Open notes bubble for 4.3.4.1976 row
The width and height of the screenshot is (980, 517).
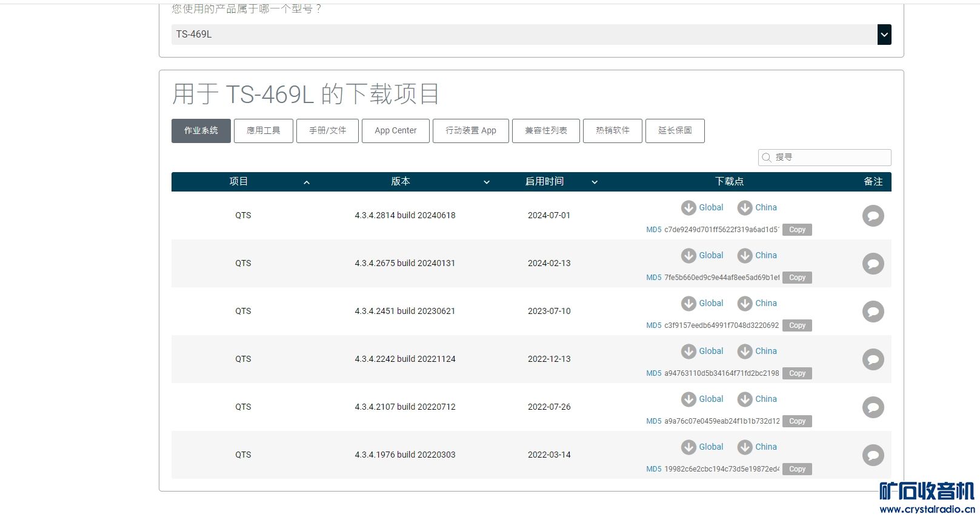(873, 455)
